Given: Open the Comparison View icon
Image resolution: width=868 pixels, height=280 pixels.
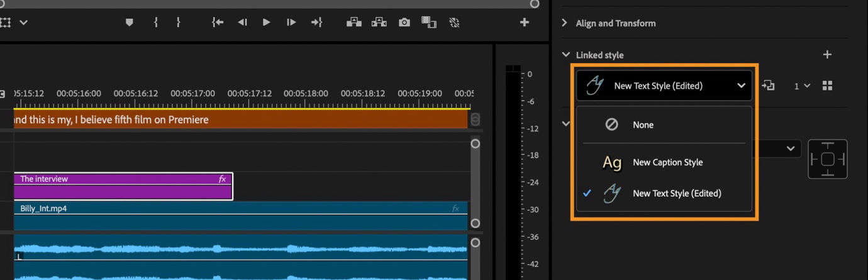Looking at the screenshot, I should 429,23.
